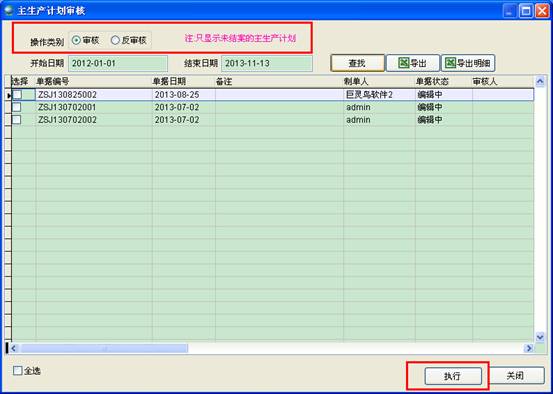This screenshot has width=553, height=394.
Task: Click the 导出明细 button
Action: click(x=468, y=63)
